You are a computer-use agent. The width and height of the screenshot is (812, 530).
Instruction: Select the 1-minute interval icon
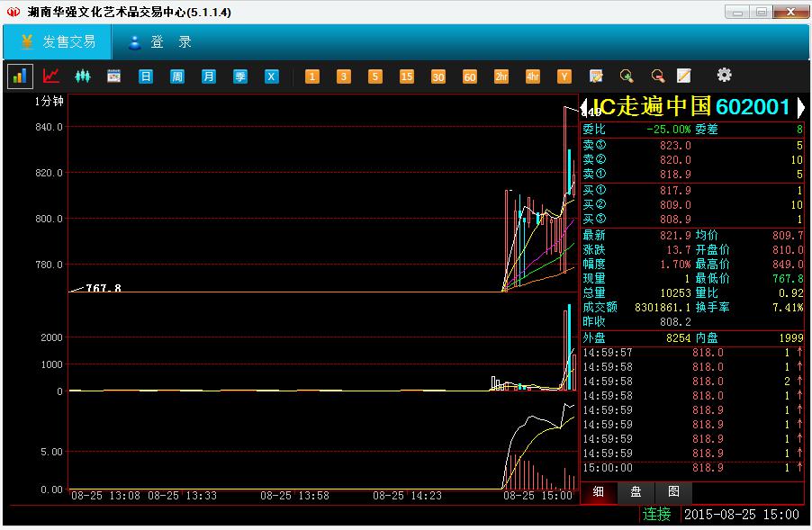pos(311,76)
